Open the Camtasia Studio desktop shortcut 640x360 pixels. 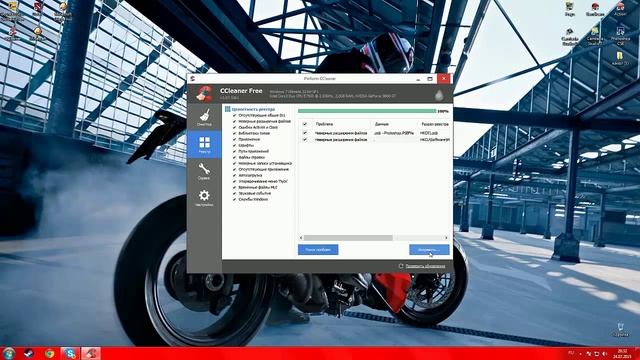(595, 36)
